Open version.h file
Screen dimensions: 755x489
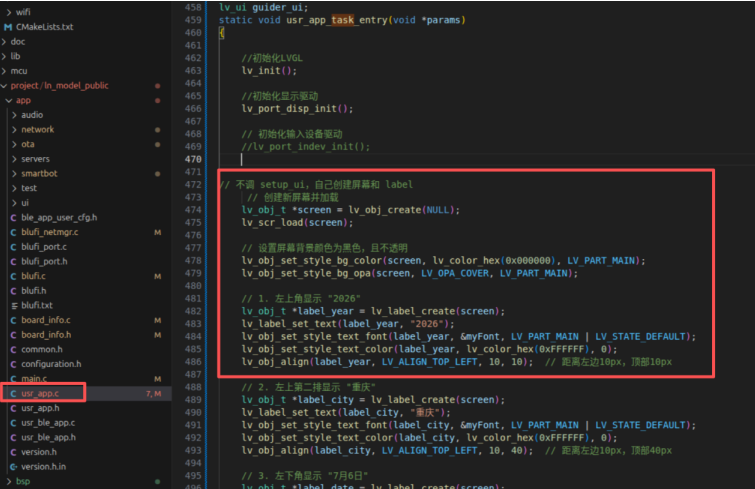(39, 452)
